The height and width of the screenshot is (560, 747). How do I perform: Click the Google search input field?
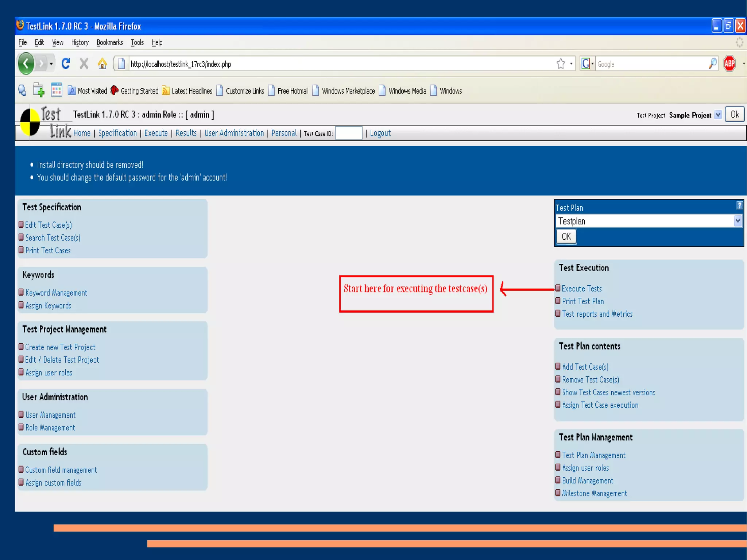tap(651, 64)
